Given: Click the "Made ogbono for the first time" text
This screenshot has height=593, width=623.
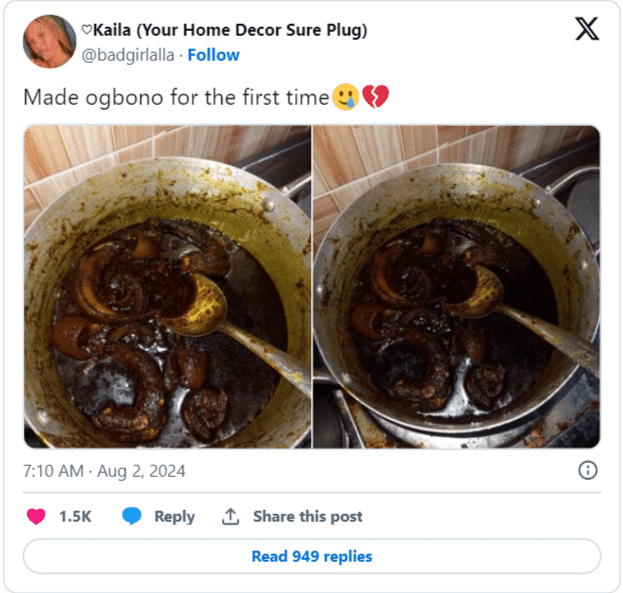Looking at the screenshot, I should [x=176, y=98].
